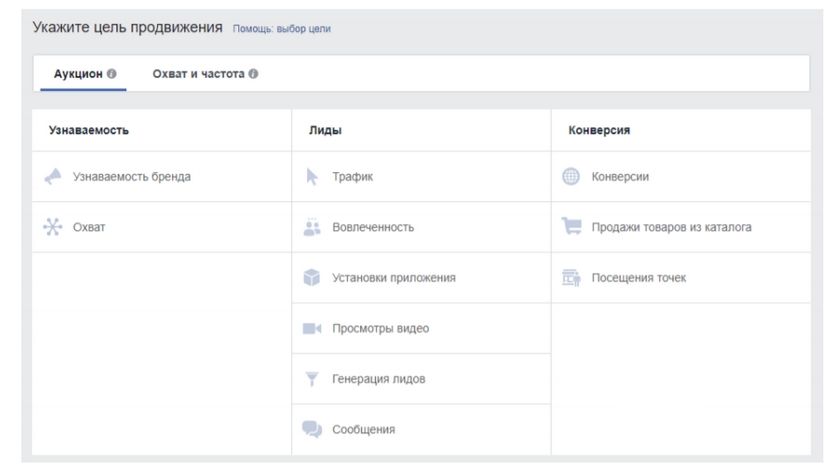Click the cursor arrow icon beside Трафик

point(312,176)
